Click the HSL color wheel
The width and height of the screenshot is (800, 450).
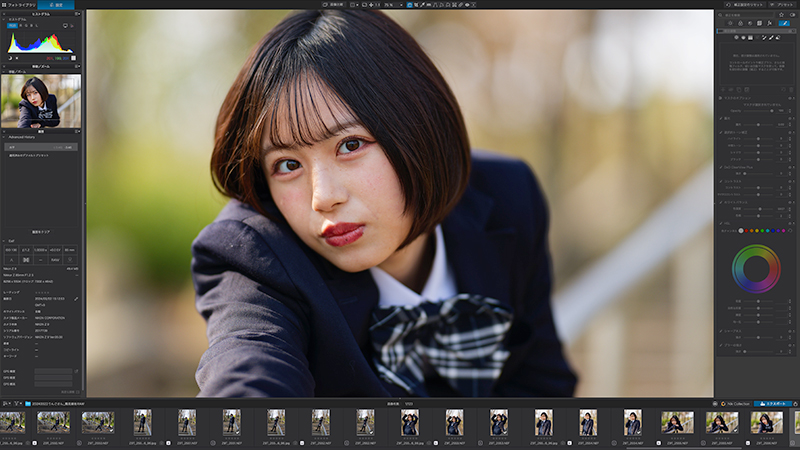[756, 269]
